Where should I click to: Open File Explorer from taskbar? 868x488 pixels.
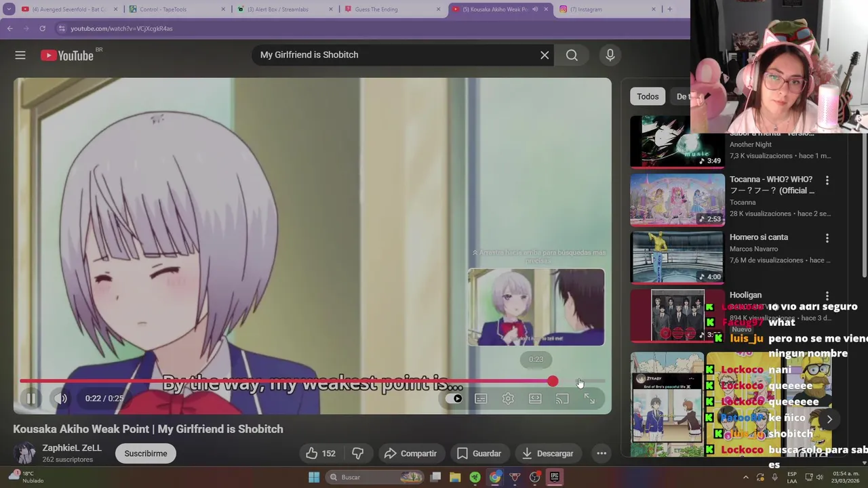tap(455, 477)
